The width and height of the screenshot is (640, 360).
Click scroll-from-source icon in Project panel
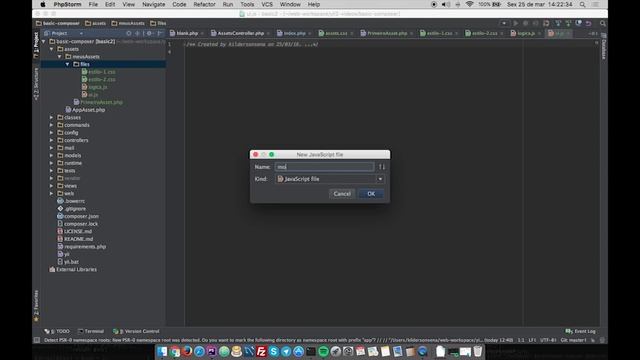pyautogui.click(x=129, y=33)
